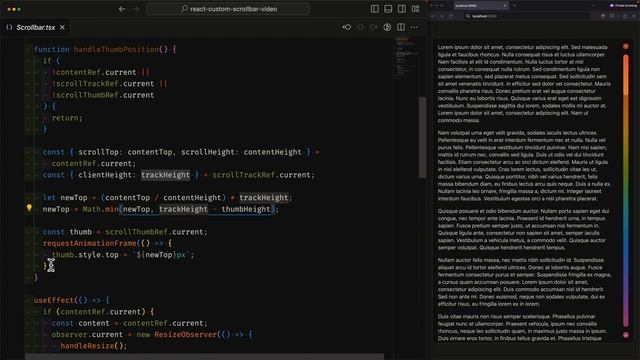
Task: Click the custom scrollbar down button
Action: click(626, 335)
